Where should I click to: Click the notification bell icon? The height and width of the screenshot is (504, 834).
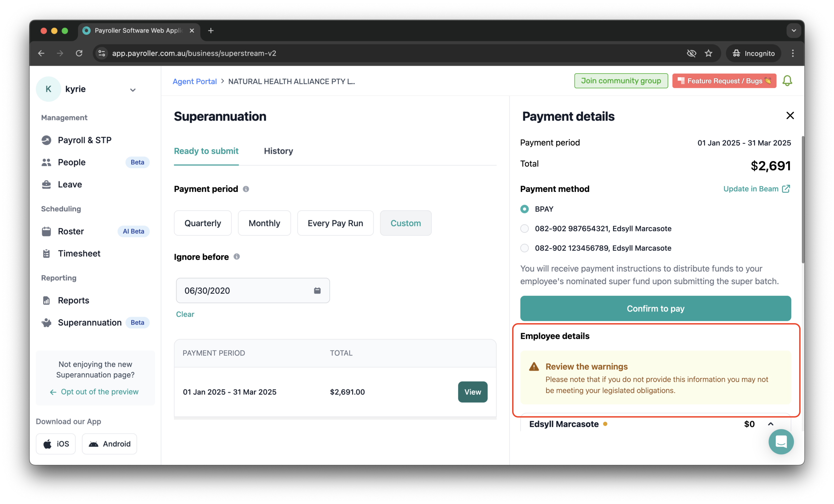(x=787, y=80)
